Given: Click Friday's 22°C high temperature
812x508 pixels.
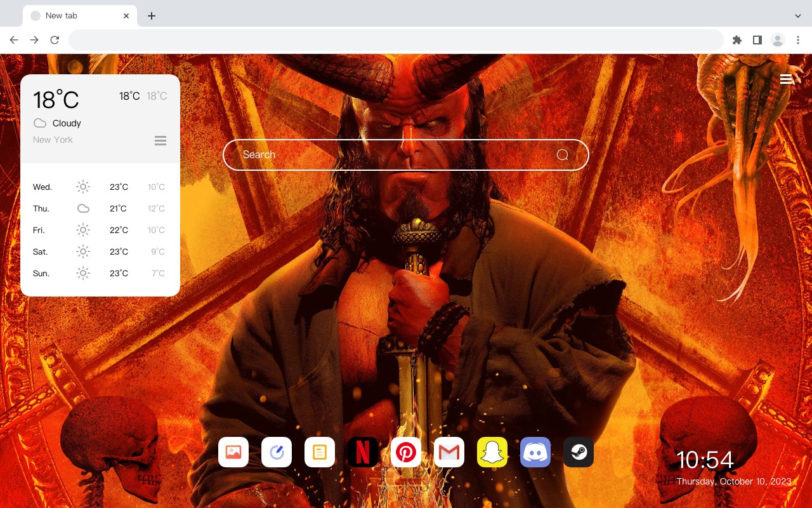Looking at the screenshot, I should pyautogui.click(x=119, y=230).
